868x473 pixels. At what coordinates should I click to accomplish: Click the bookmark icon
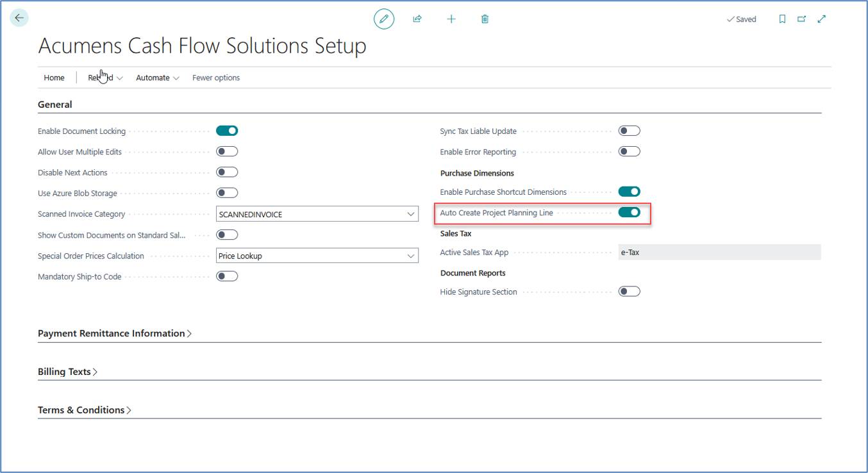tap(782, 19)
